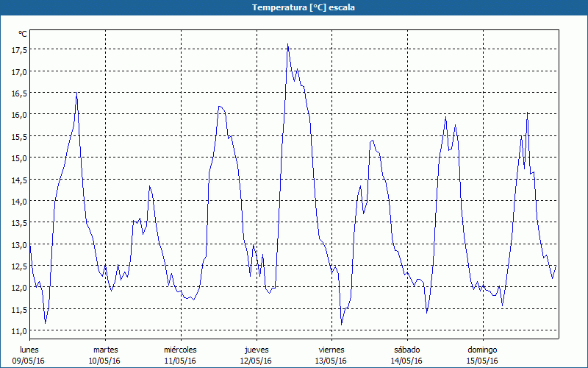Screen dimensions: 588x368
Task: Click the °C unit label above the axis
Action: [x=23, y=34]
